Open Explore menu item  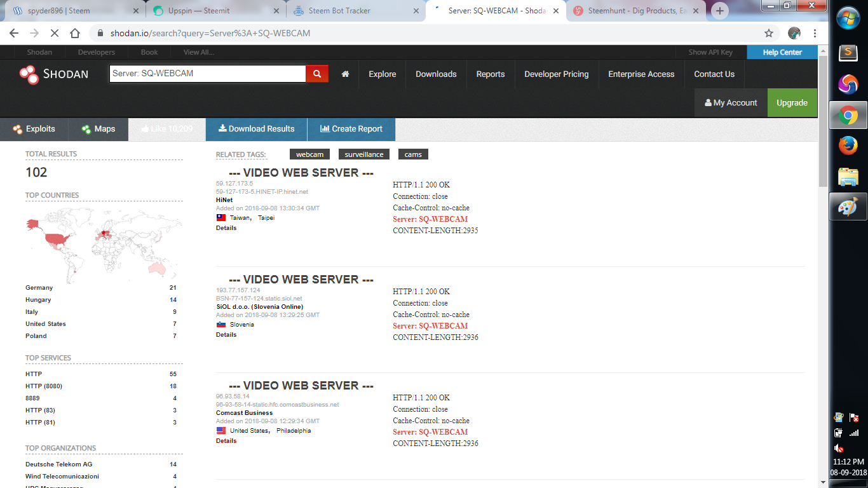pyautogui.click(x=383, y=74)
